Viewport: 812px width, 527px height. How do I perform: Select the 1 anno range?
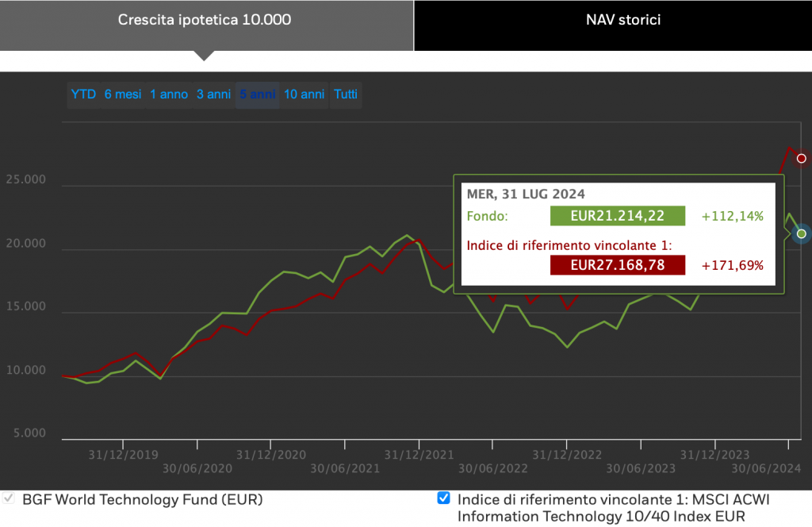click(169, 94)
